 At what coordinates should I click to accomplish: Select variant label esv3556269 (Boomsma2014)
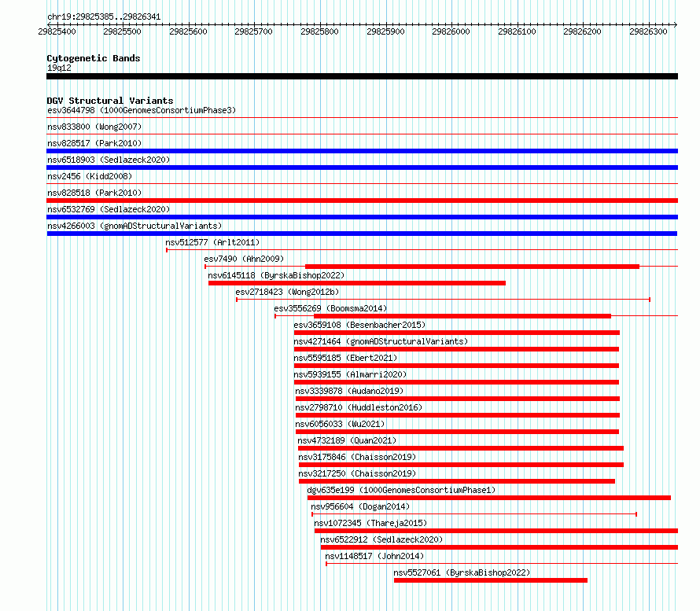pyautogui.click(x=330, y=308)
